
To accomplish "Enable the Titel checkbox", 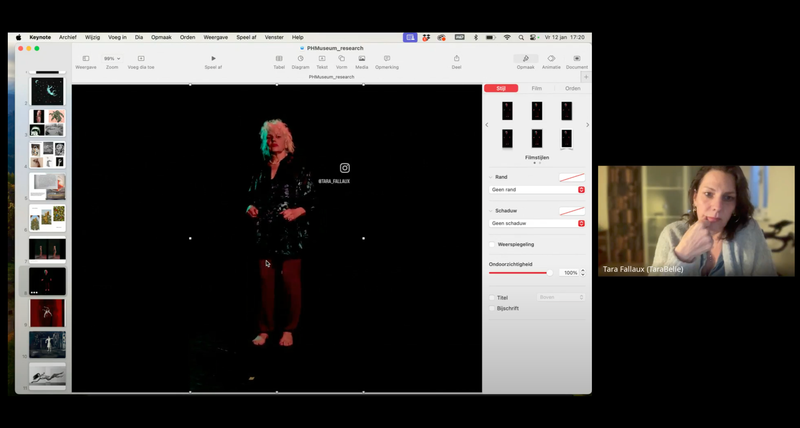I will [x=492, y=297].
